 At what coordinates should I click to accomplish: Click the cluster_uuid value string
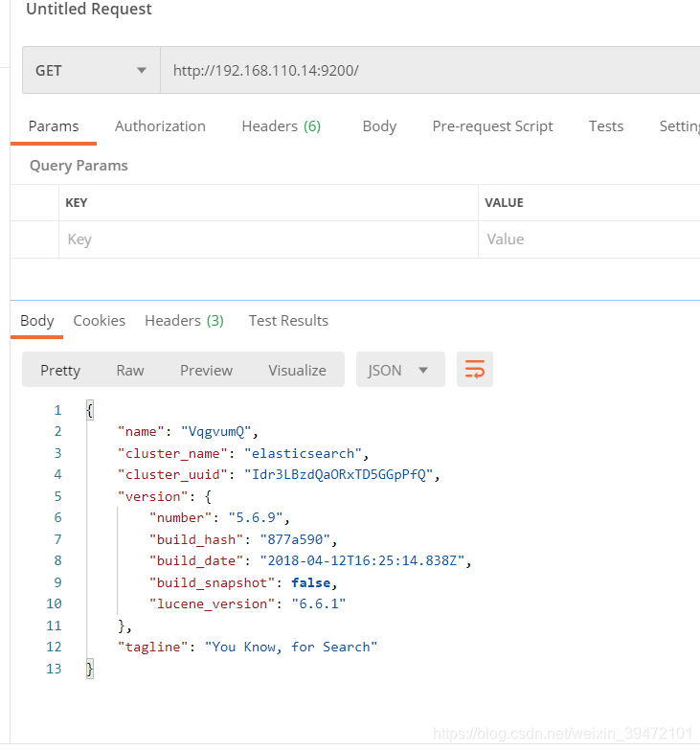point(339,475)
